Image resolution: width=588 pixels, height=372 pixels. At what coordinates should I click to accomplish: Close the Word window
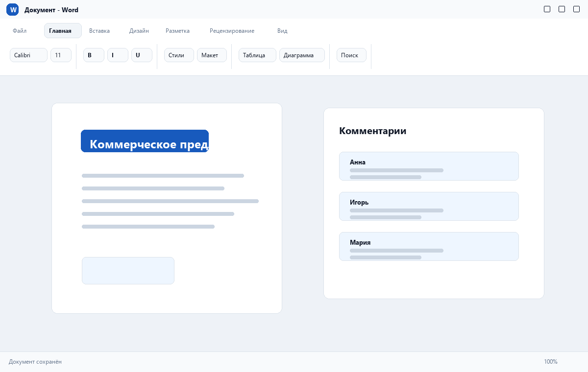576,9
